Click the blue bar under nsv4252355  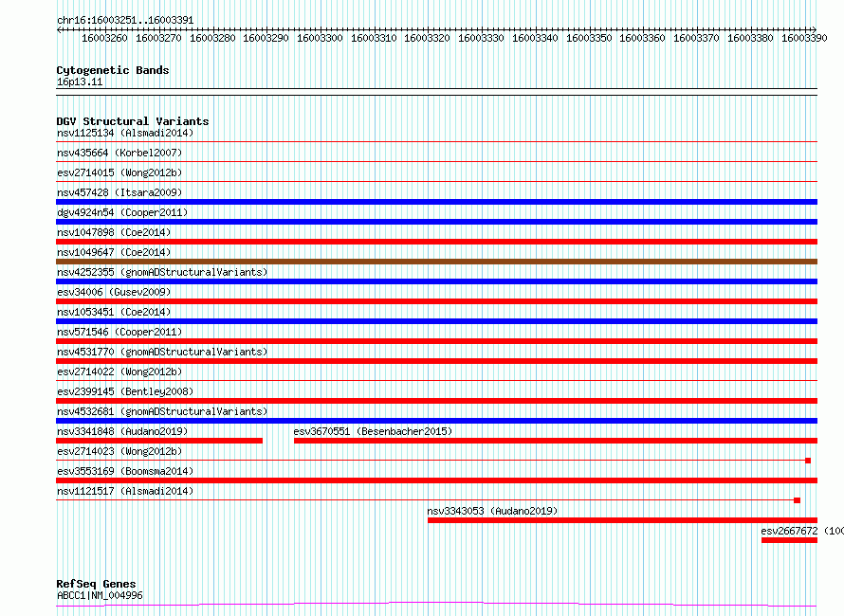(x=436, y=281)
